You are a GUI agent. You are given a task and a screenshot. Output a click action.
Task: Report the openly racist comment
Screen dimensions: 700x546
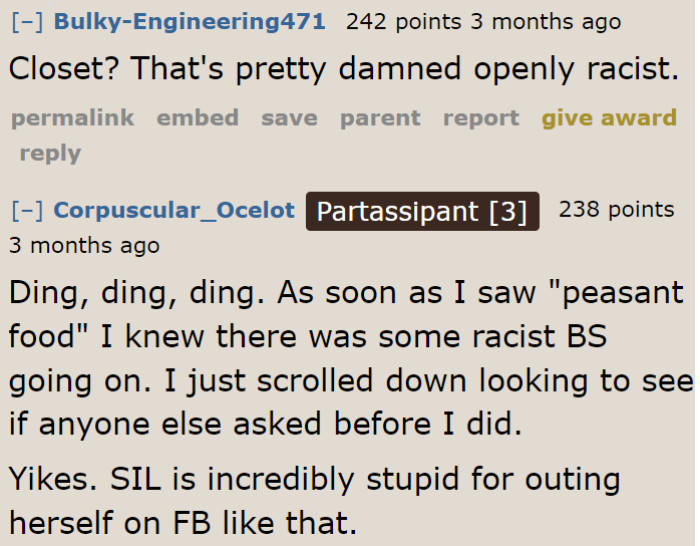click(x=481, y=118)
